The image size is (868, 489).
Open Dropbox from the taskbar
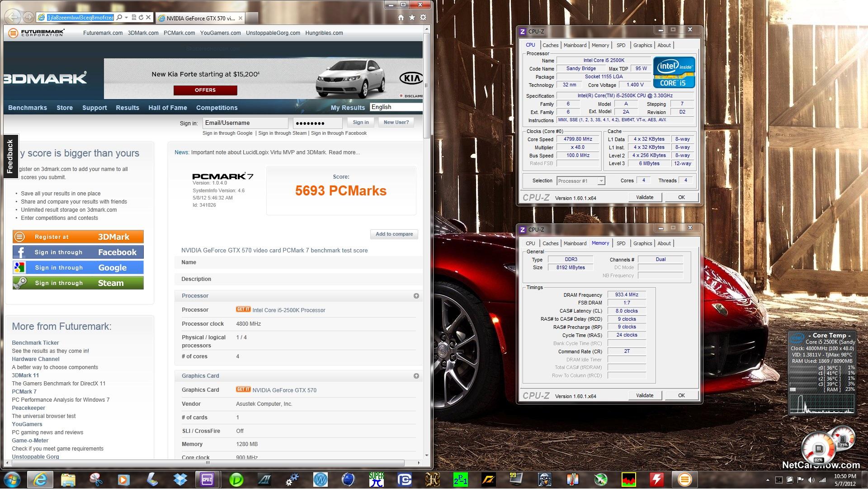[180, 480]
